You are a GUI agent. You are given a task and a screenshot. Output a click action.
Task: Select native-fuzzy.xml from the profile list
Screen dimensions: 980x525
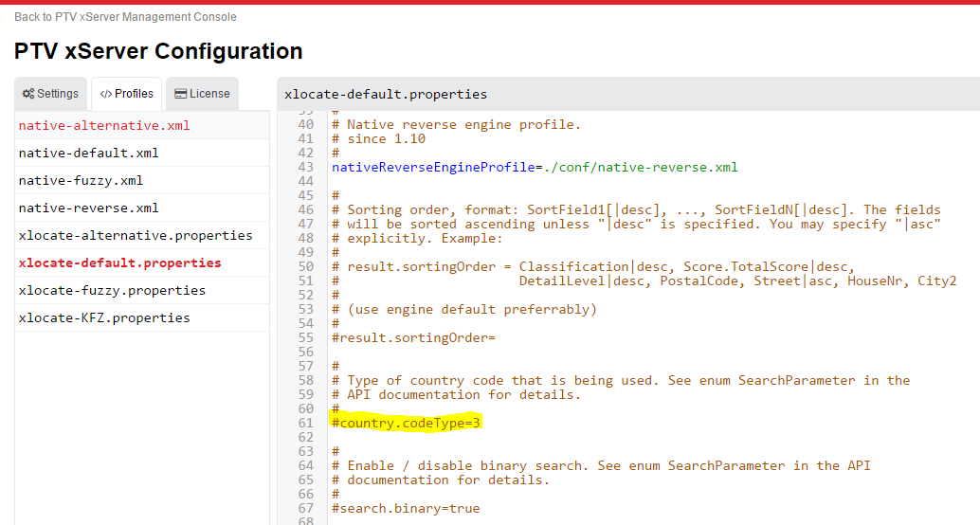point(81,180)
